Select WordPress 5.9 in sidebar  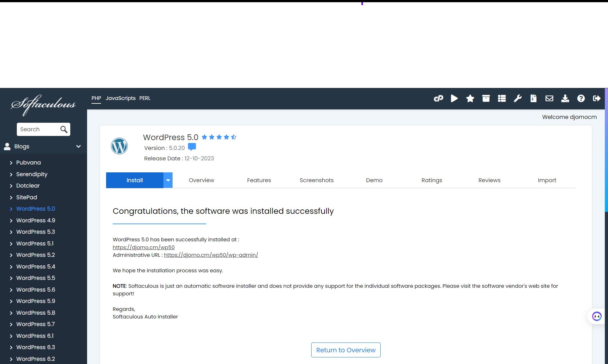pyautogui.click(x=35, y=301)
